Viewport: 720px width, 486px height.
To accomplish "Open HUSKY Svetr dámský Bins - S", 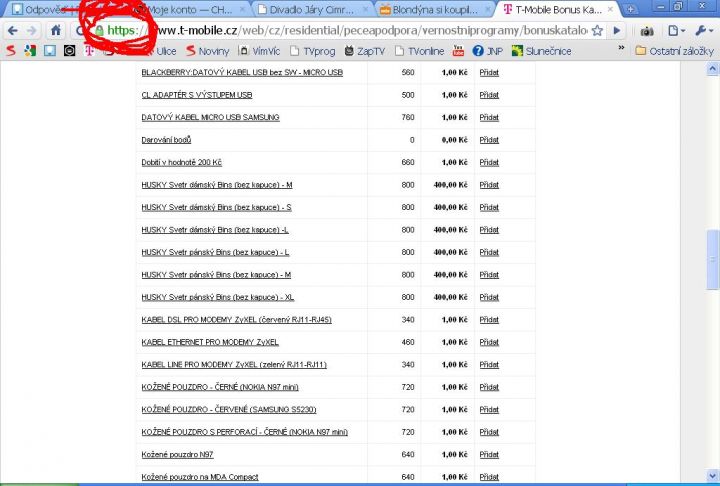I will pos(216,208).
